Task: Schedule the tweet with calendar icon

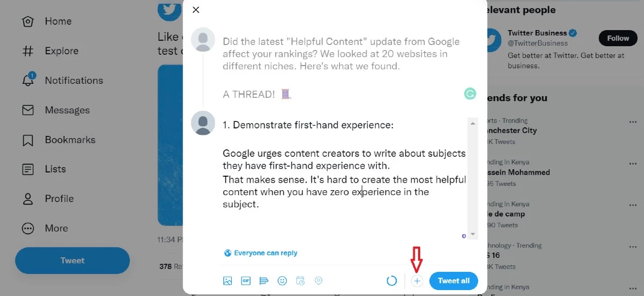Action: [x=301, y=280]
